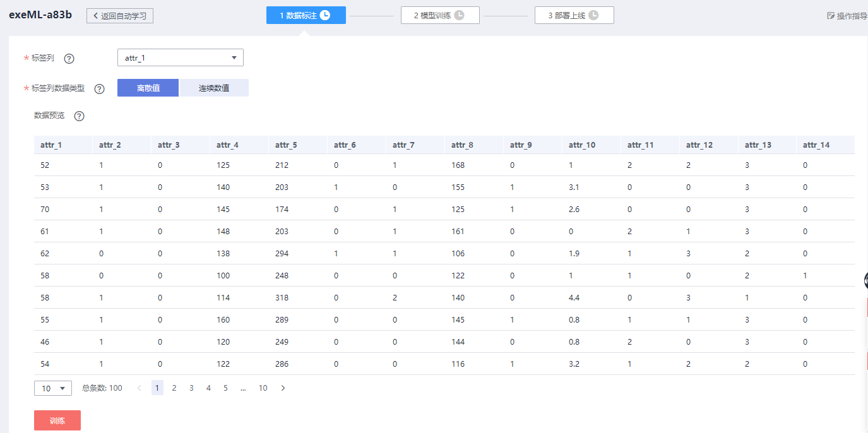This screenshot has height=433, width=868.
Task: Open the attr_1 label column dropdown
Action: [x=181, y=57]
